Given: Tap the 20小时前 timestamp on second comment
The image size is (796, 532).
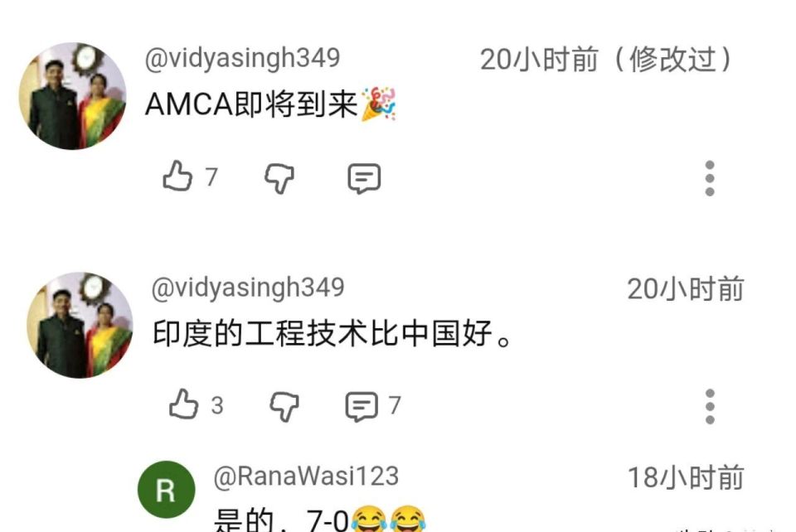Looking at the screenshot, I should [686, 289].
